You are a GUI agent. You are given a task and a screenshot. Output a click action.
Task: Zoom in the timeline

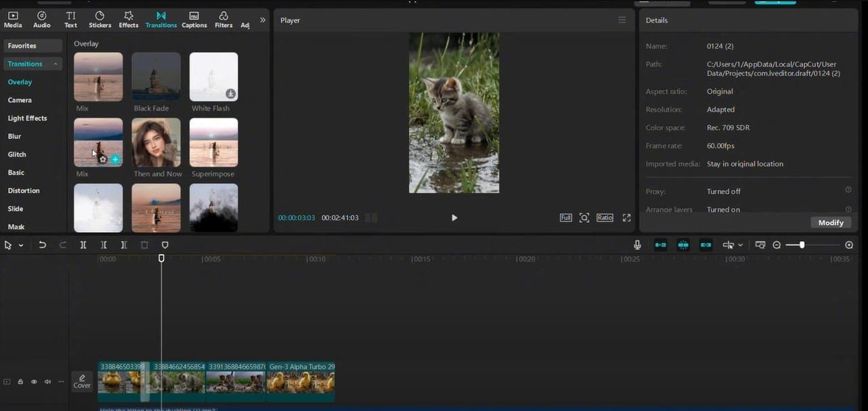[849, 245]
